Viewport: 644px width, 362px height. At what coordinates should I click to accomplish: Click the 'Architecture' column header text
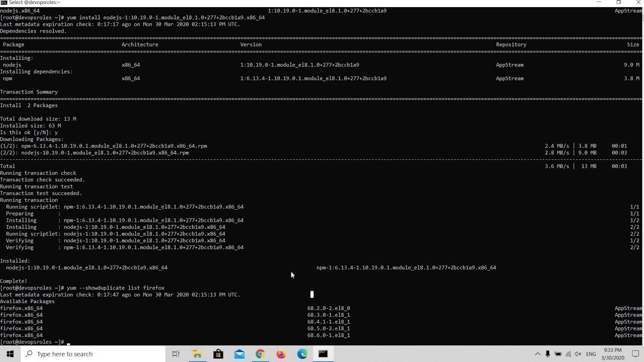(140, 45)
